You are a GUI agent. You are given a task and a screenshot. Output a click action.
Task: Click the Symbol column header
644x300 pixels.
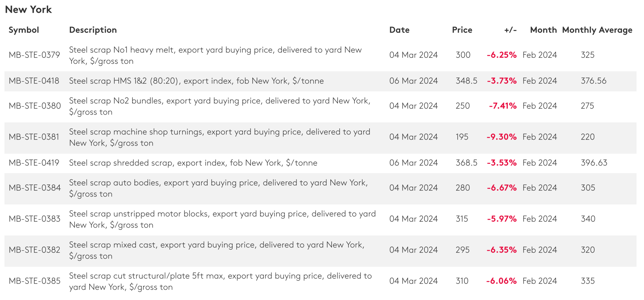24,30
